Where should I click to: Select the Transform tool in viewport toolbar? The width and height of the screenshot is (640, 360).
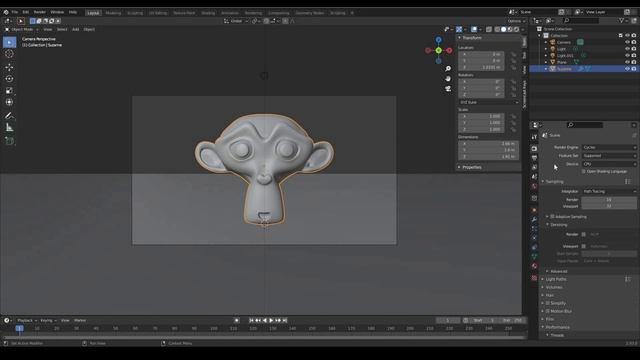[x=9, y=102]
